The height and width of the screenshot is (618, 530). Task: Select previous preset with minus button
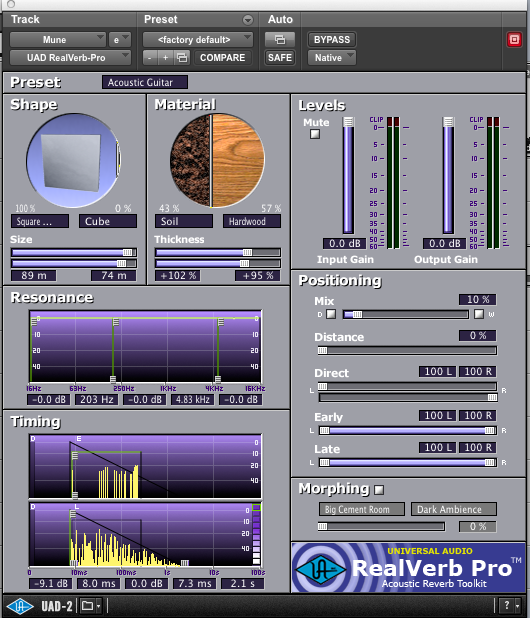(x=149, y=58)
